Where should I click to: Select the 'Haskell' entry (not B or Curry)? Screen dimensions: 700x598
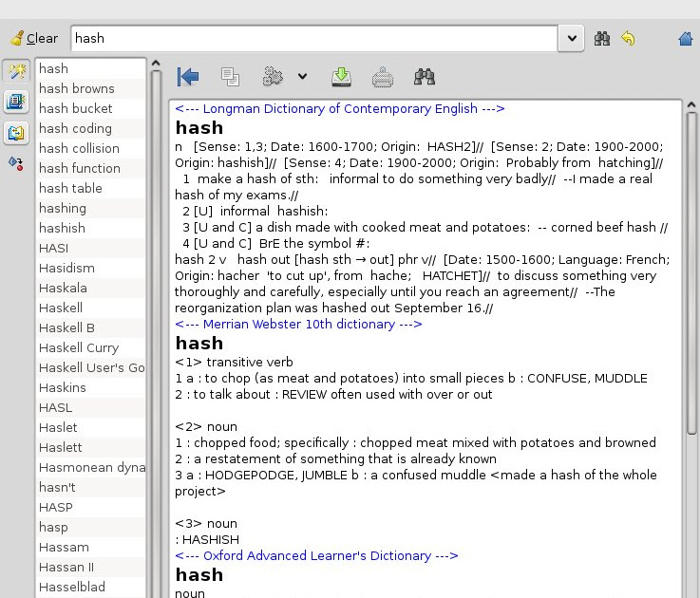(90, 308)
